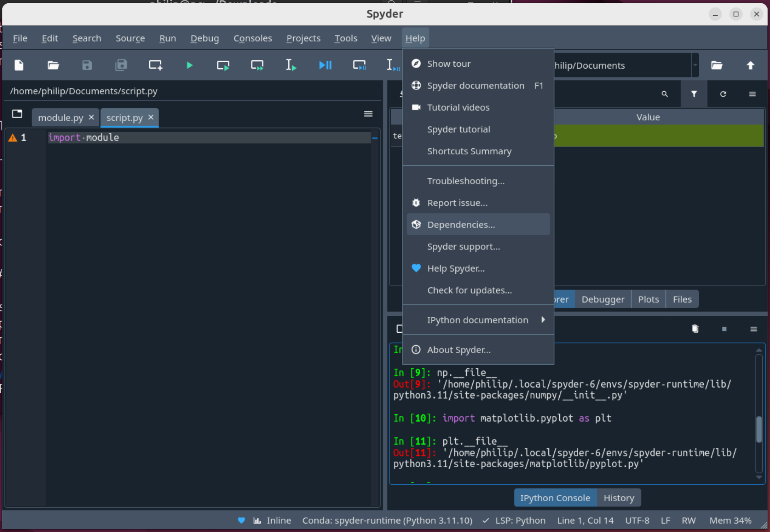The width and height of the screenshot is (770, 532).
Task: Open the Debugger pane tab
Action: pyautogui.click(x=603, y=299)
